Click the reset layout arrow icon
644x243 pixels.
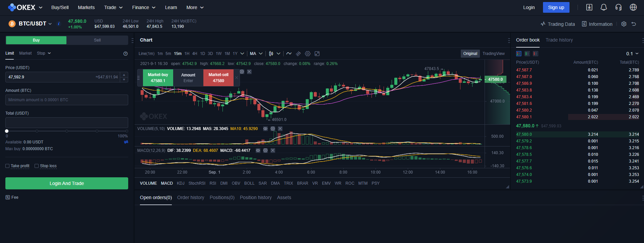coord(634,24)
